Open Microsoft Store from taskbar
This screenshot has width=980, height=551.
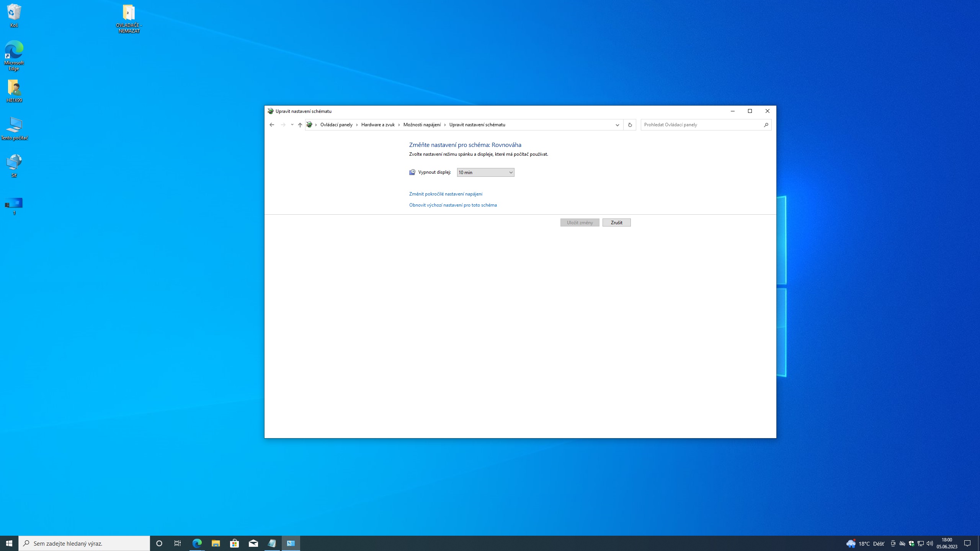(x=234, y=543)
